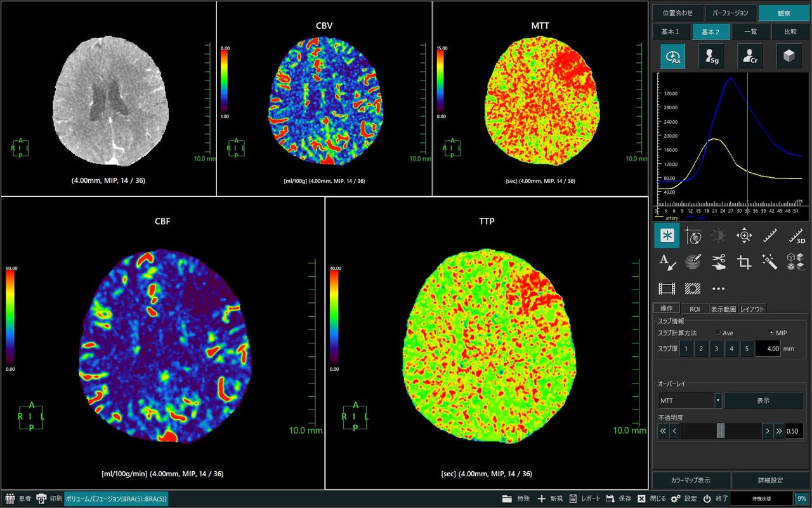Select the MIP slab calculation radio button
The height and width of the screenshot is (508, 812).
(x=771, y=333)
